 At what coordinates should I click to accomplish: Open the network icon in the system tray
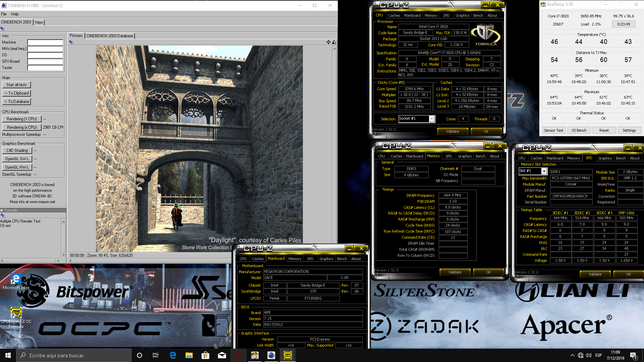(581, 355)
